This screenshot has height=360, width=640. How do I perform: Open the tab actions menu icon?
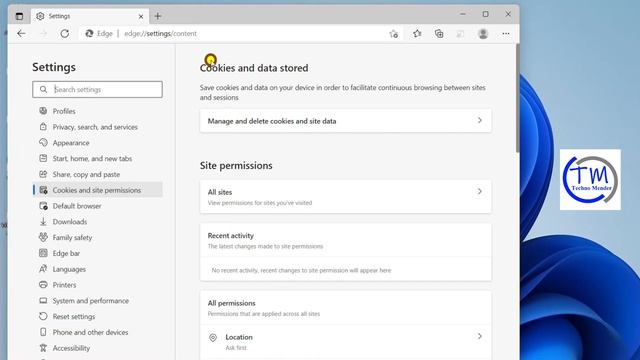pos(19,16)
